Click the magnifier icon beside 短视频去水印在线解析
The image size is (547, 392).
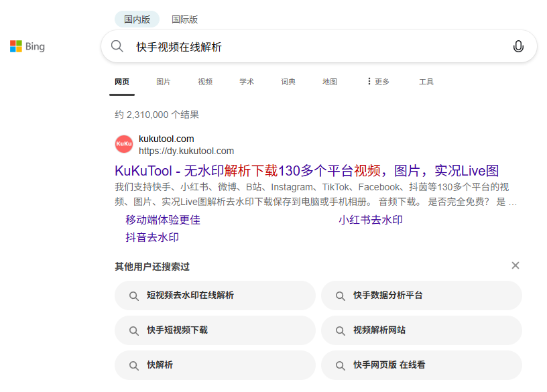[134, 296]
